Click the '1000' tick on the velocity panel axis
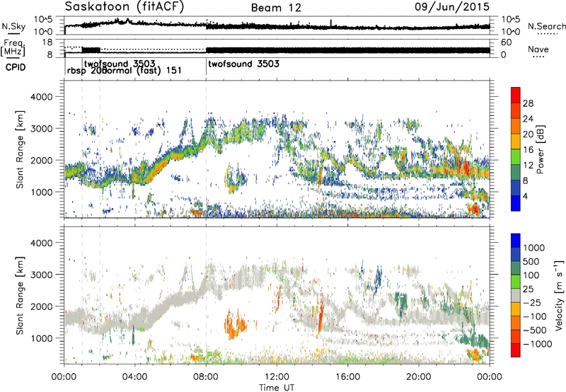566x392 pixels. [41, 338]
